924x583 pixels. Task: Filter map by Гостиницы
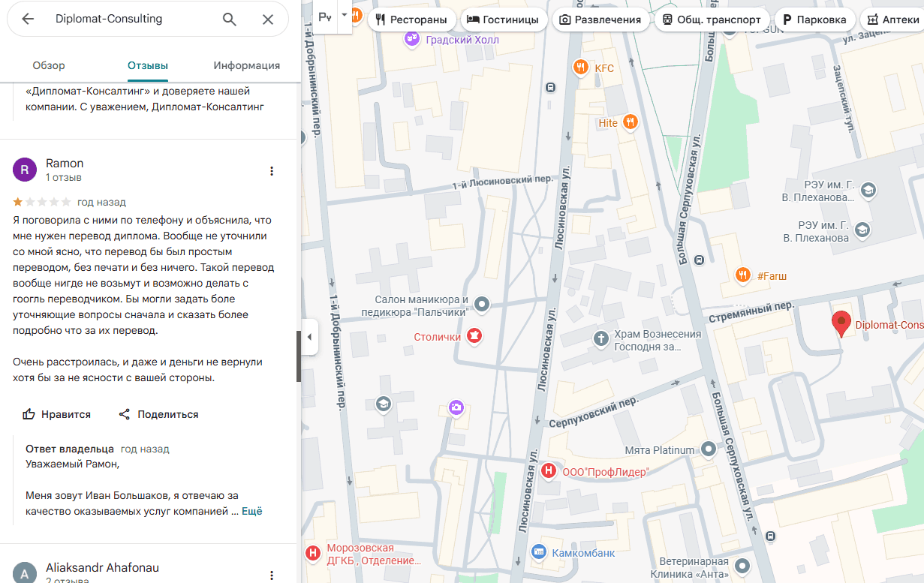(503, 20)
